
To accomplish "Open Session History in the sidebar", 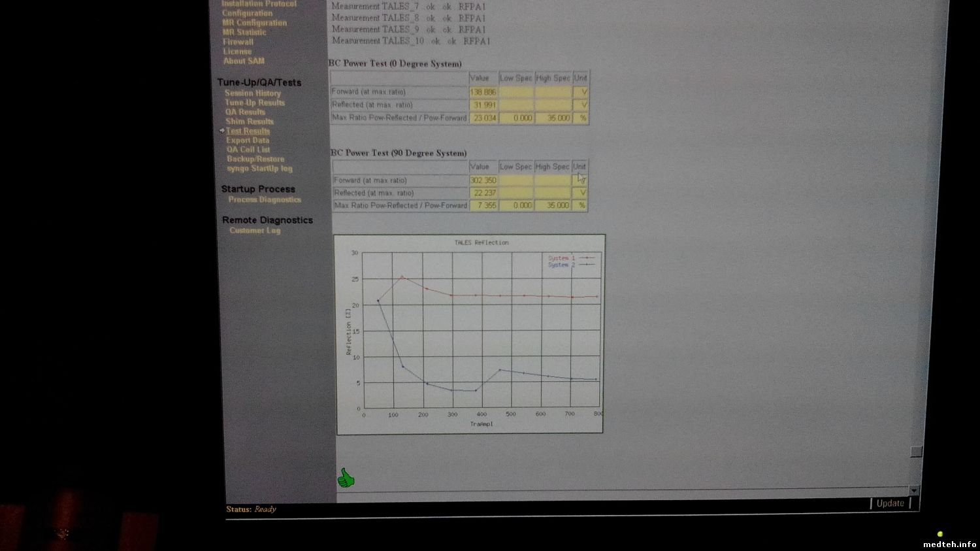I will [252, 93].
